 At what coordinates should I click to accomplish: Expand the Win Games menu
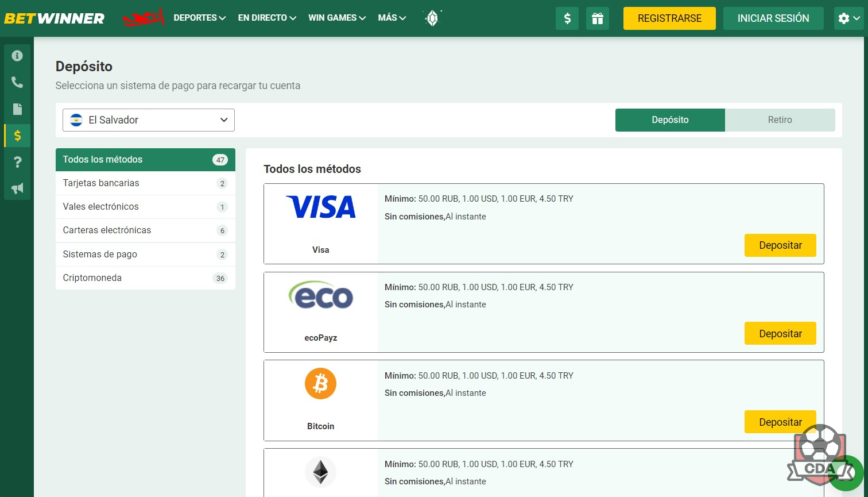[337, 18]
